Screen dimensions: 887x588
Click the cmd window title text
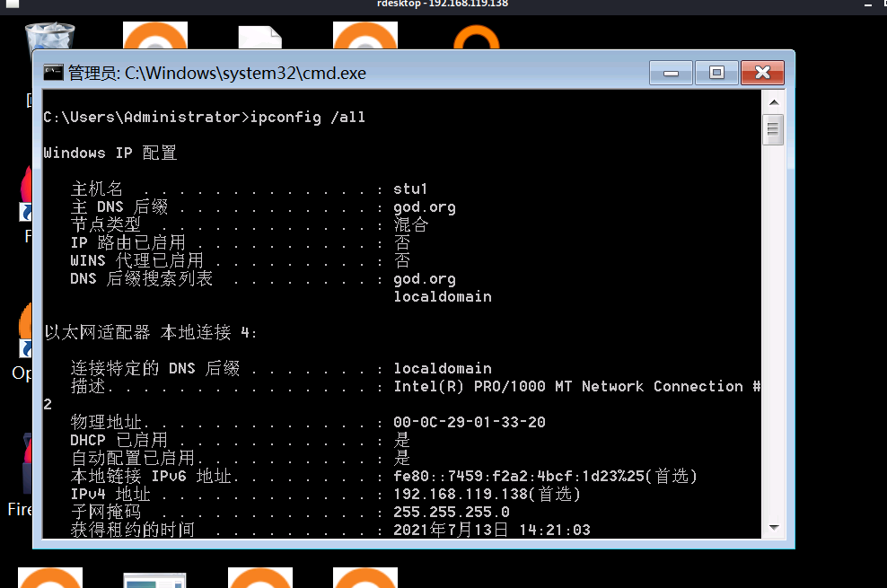[217, 73]
